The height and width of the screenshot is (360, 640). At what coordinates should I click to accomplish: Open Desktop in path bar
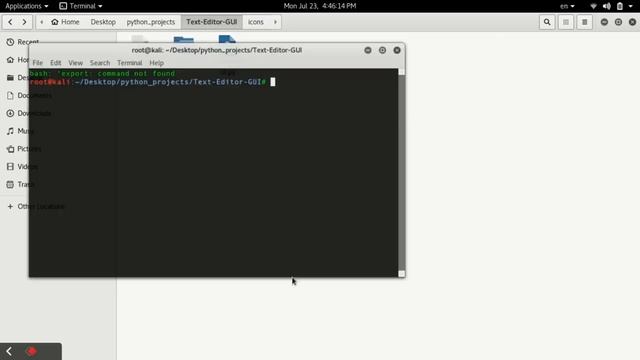pos(103,22)
